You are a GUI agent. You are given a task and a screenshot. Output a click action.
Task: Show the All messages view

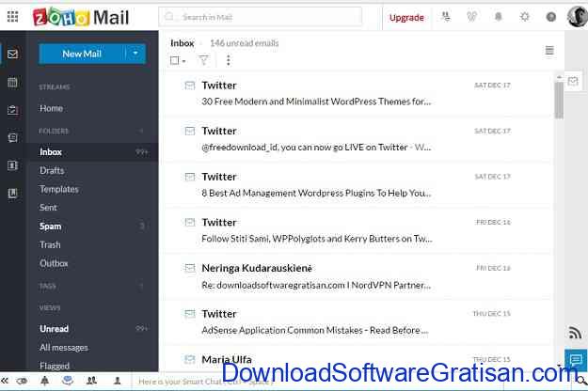[64, 348]
